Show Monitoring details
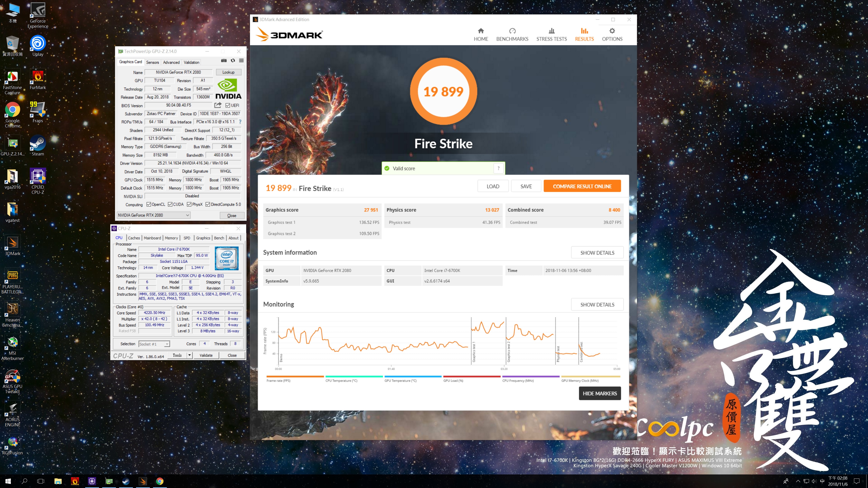Viewport: 868px width, 488px height. [x=597, y=305]
